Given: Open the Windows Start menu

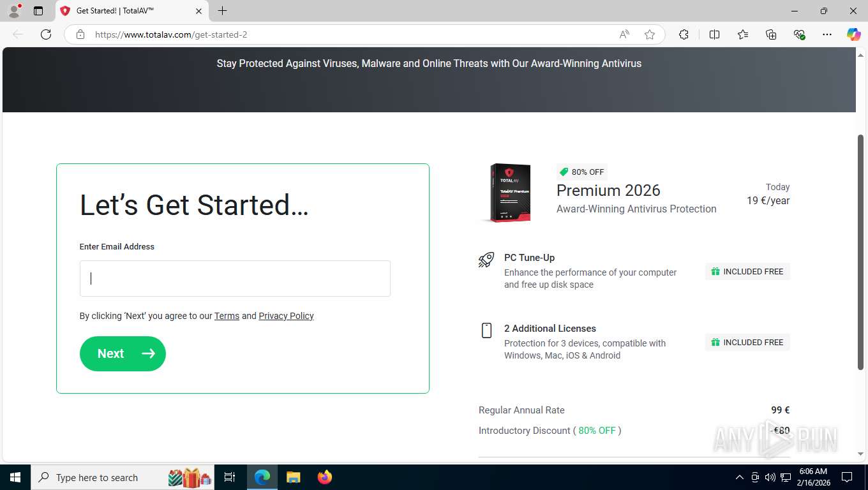Looking at the screenshot, I should pos(15,477).
